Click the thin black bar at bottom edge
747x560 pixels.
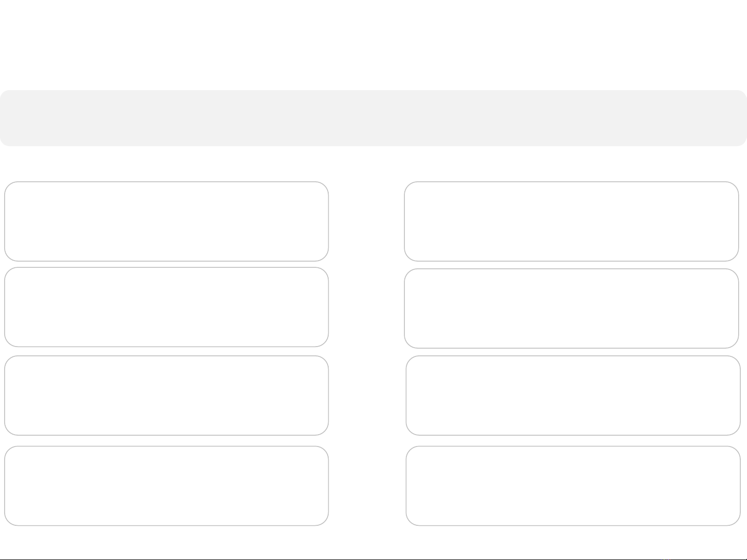373,559
